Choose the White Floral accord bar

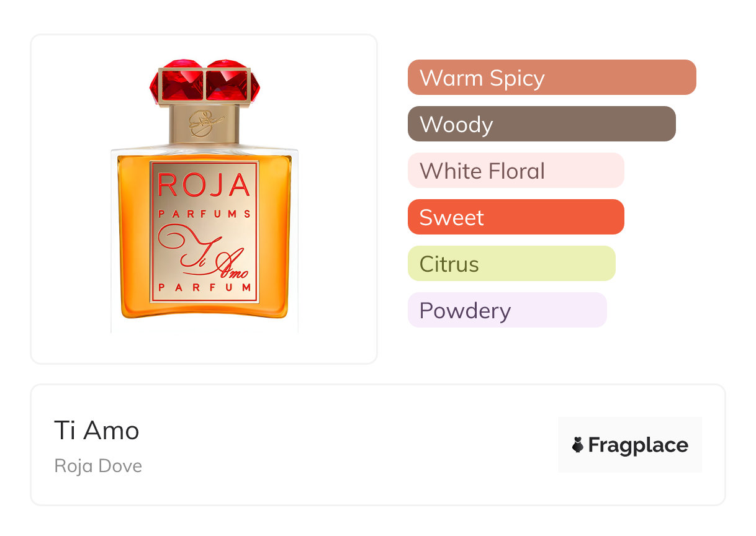coord(516,171)
